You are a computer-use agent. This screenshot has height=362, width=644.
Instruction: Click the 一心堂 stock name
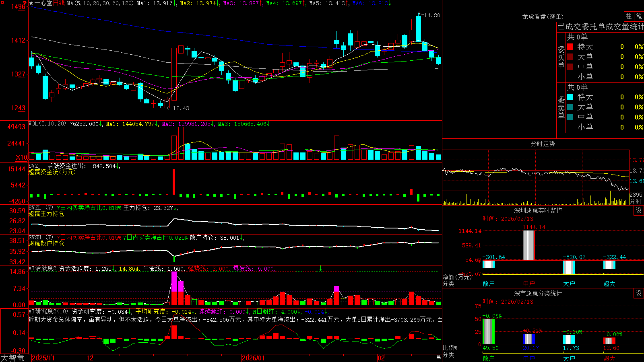43,3
